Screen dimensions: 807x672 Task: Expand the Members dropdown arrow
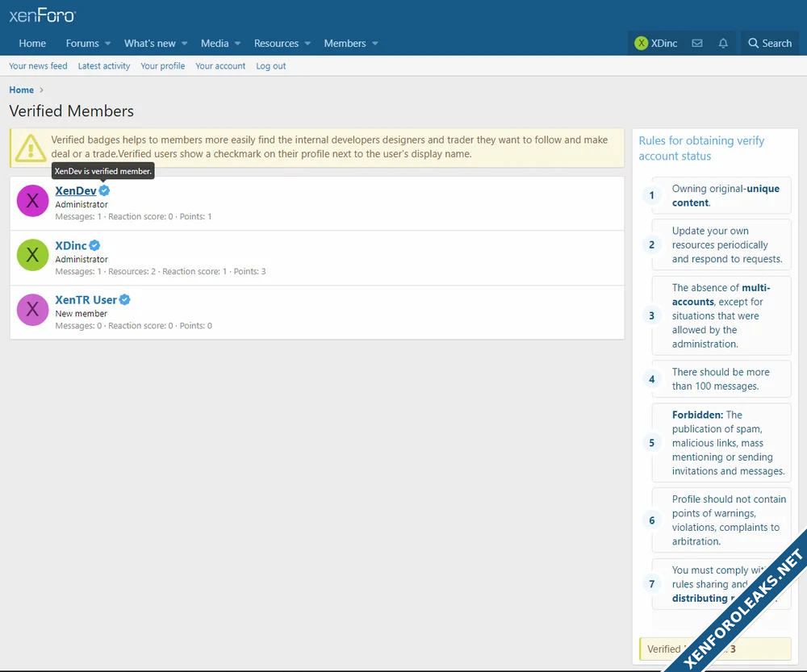[374, 44]
